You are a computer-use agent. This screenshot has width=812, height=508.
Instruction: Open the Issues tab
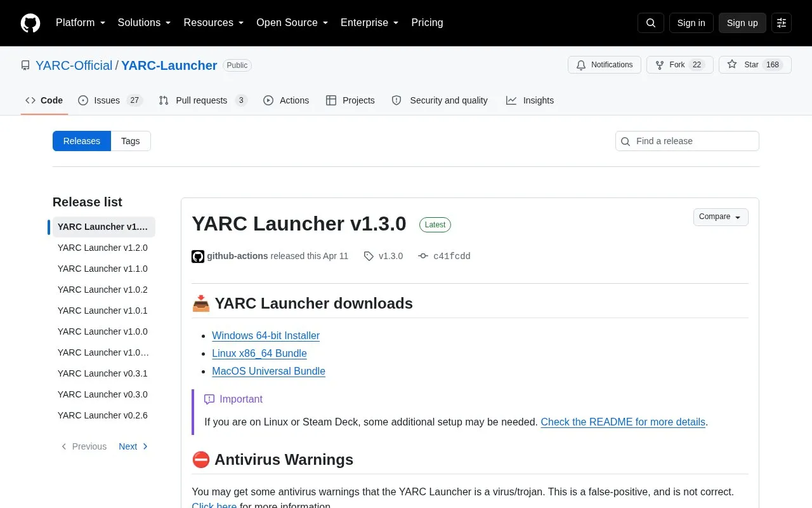coord(110,100)
